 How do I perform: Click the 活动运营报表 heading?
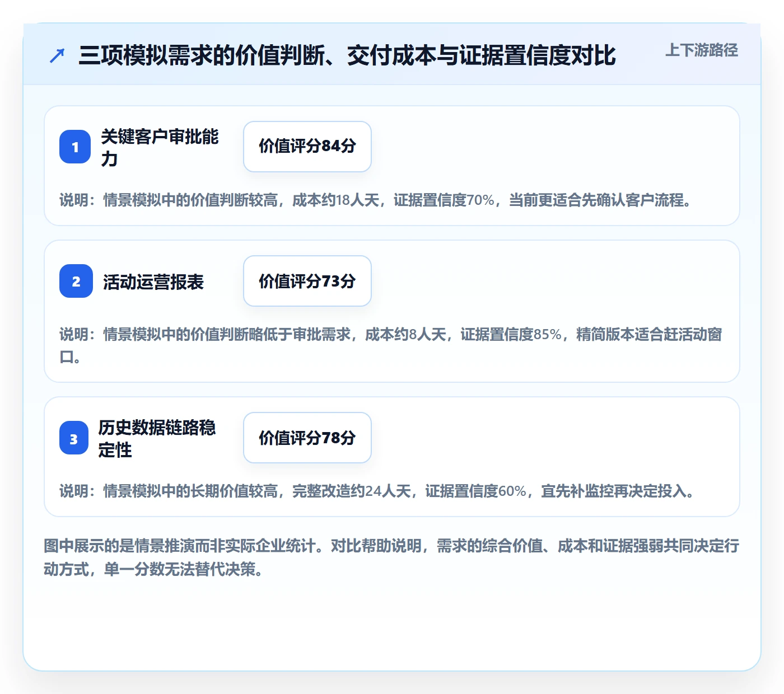click(153, 282)
